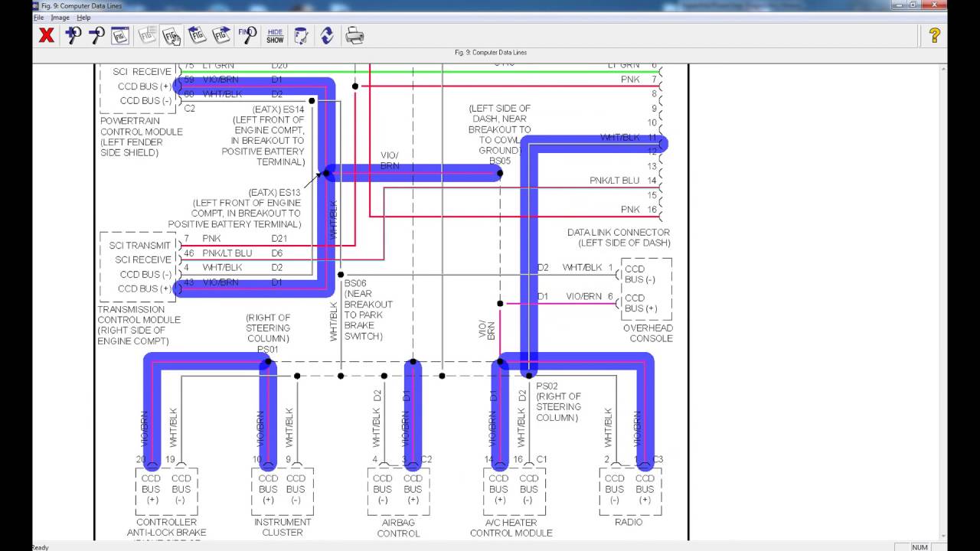
Task: Click the FIG hand pan icon
Action: coord(171,35)
